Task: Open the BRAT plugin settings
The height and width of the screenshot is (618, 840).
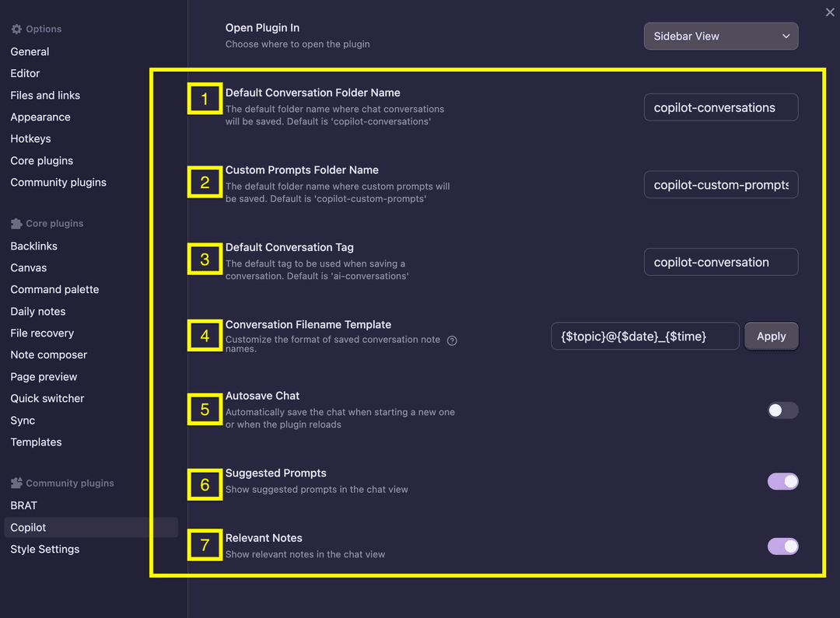Action: 23,505
